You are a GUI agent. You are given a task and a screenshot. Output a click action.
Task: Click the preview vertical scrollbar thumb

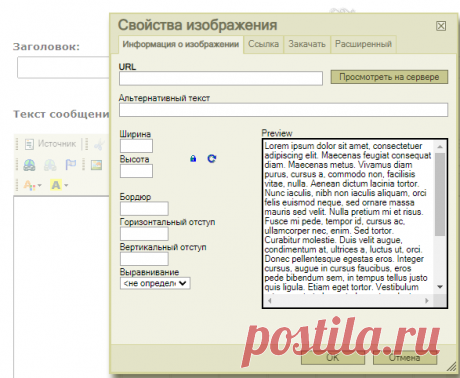coord(440,194)
